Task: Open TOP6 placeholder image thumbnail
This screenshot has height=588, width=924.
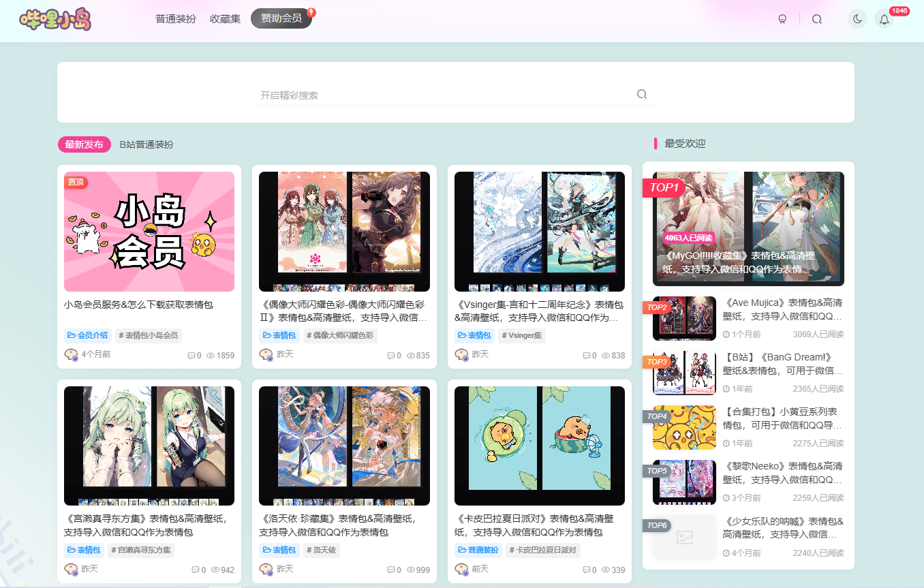Action: [684, 537]
